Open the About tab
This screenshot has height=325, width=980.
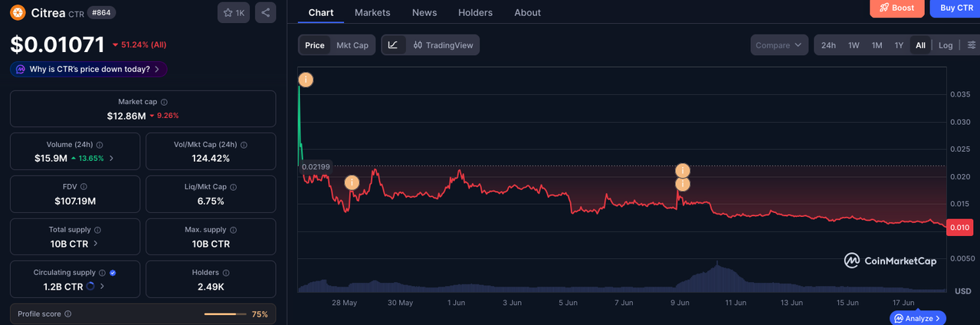tap(527, 12)
